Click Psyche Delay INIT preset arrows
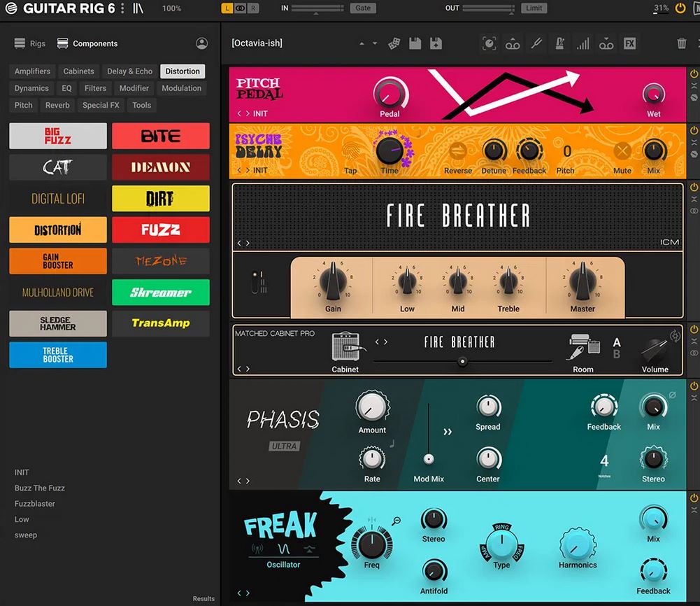Viewport: 700px width, 606px height. pos(243,170)
